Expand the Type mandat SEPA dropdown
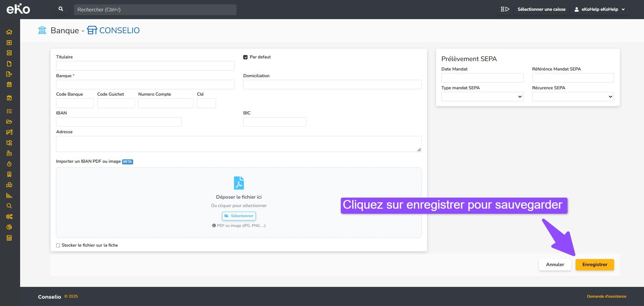 coord(482,97)
